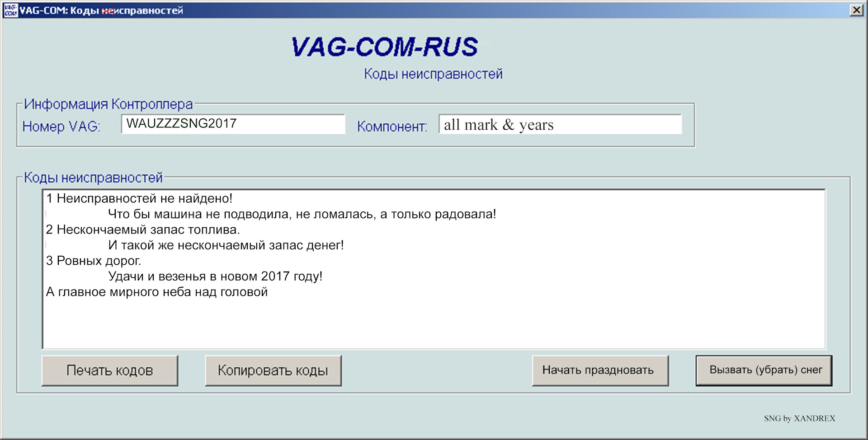Screen dimensions: 868x440
Task: Click the Начать праздновать button
Action: pyautogui.click(x=600, y=370)
